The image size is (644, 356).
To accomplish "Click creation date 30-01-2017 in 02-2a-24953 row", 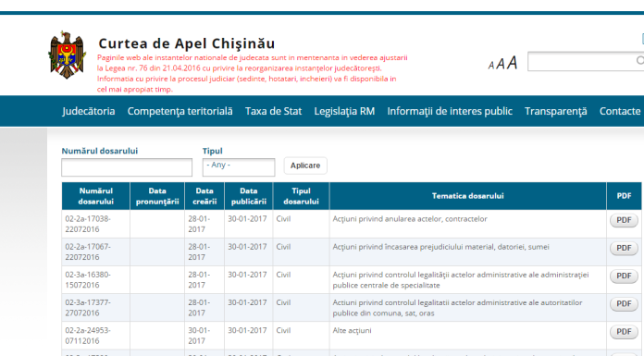I will coord(199,336).
